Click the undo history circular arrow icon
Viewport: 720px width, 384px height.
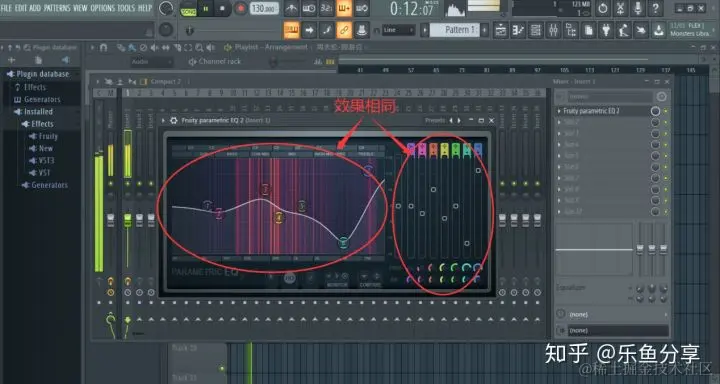click(603, 8)
